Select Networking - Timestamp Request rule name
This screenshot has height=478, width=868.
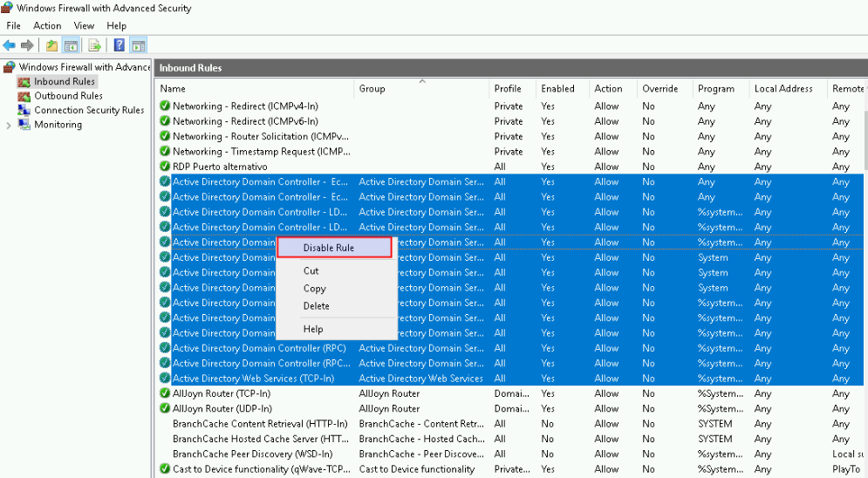click(261, 151)
